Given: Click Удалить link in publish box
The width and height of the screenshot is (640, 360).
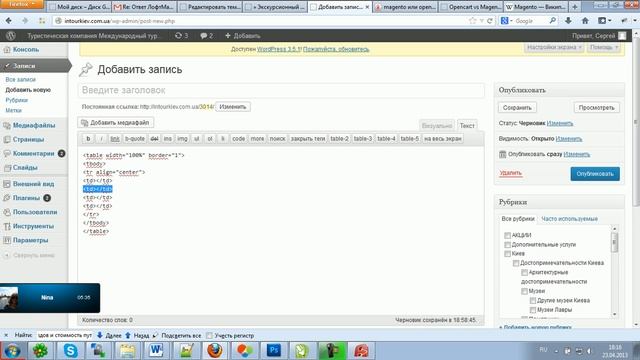Looking at the screenshot, I should click(x=510, y=173).
